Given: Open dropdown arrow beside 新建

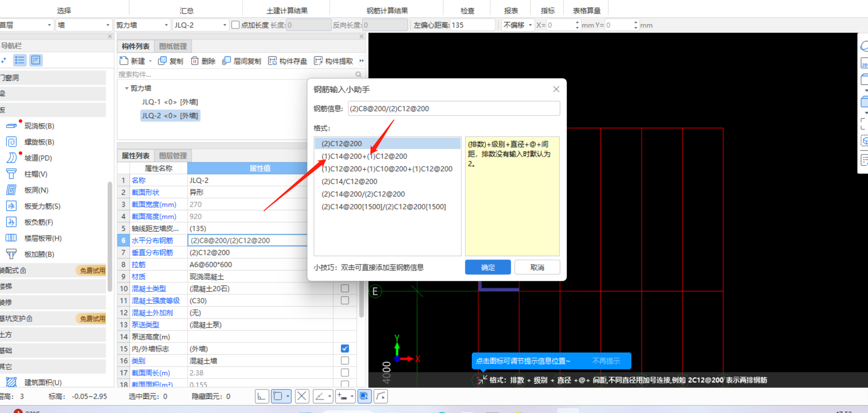Looking at the screenshot, I should [x=150, y=61].
